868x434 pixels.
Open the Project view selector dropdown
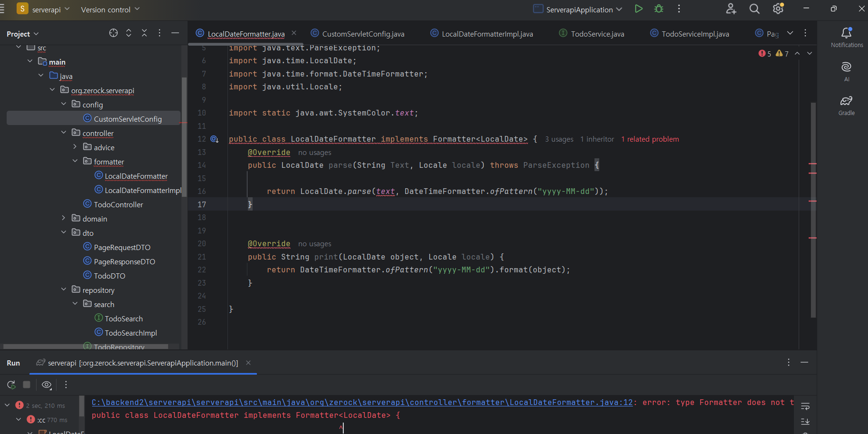[22, 34]
